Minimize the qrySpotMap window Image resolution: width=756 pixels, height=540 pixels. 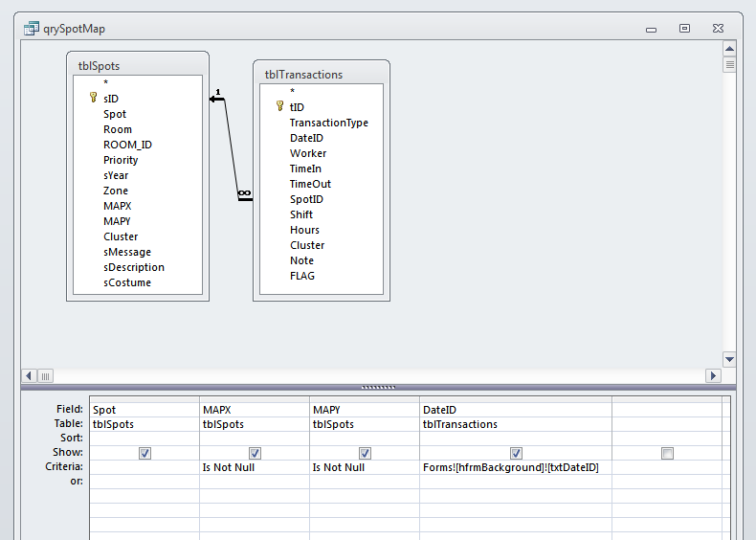(x=651, y=29)
